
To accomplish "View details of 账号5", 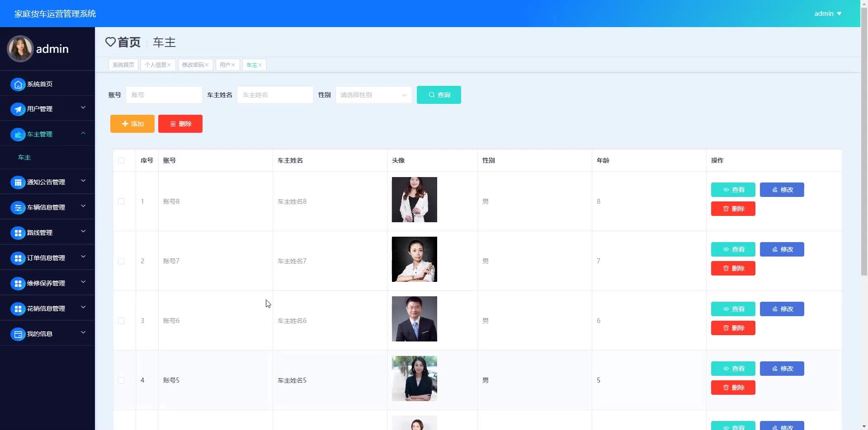I will click(733, 369).
